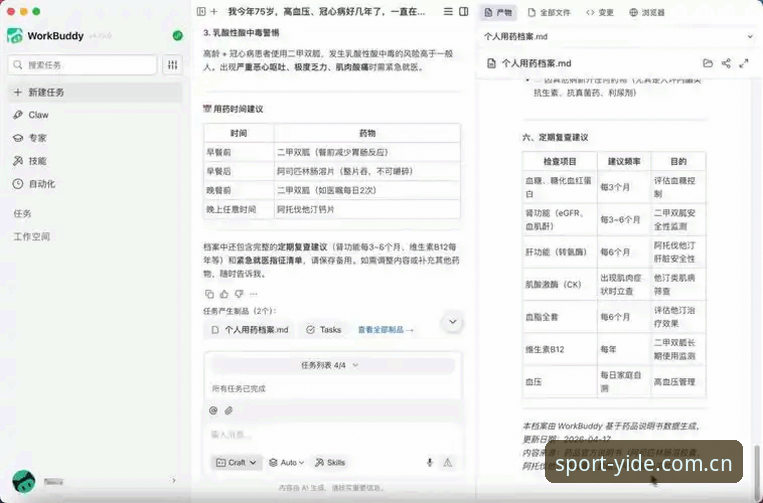Click the 六、定期复查建议 heading
This screenshot has height=503, width=763.
click(x=555, y=137)
